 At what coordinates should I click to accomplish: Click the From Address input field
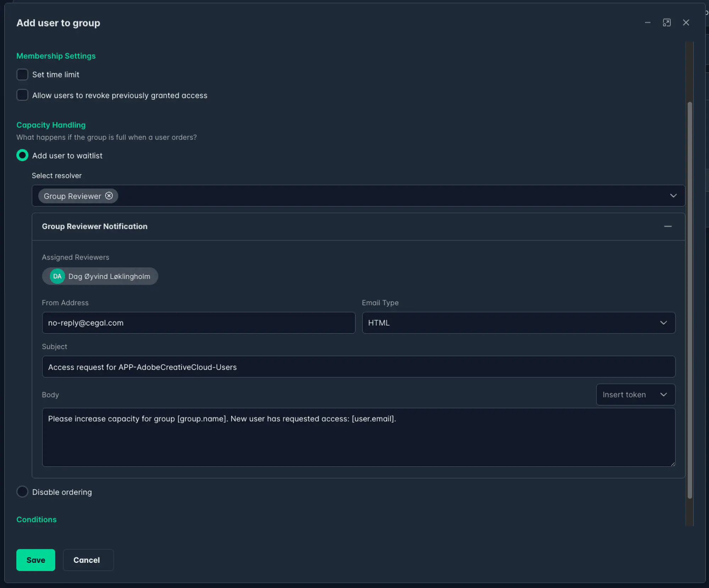[198, 323]
